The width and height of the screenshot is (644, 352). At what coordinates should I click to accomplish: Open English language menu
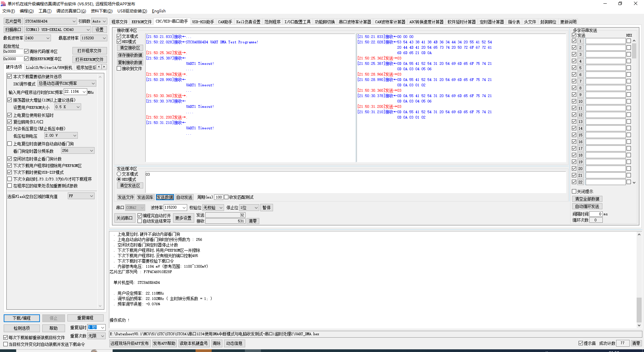pos(159,11)
